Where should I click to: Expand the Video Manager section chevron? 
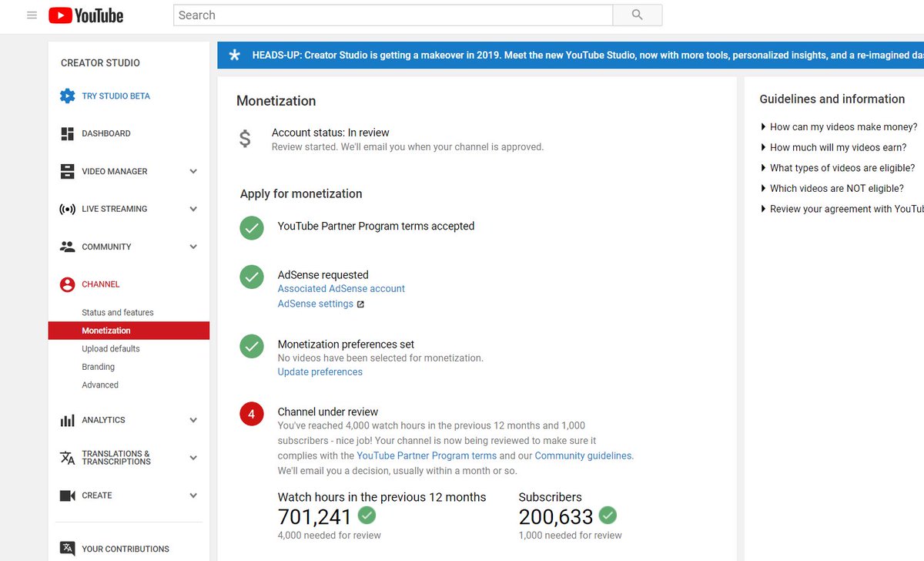[193, 171]
